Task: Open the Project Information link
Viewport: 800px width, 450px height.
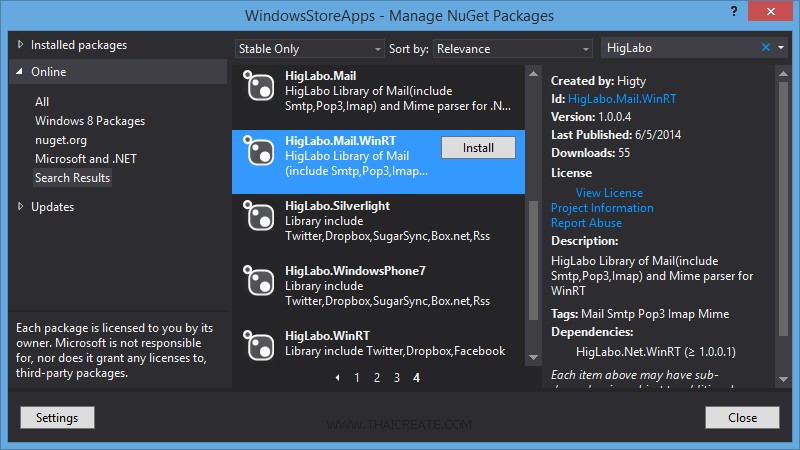Action: (602, 208)
